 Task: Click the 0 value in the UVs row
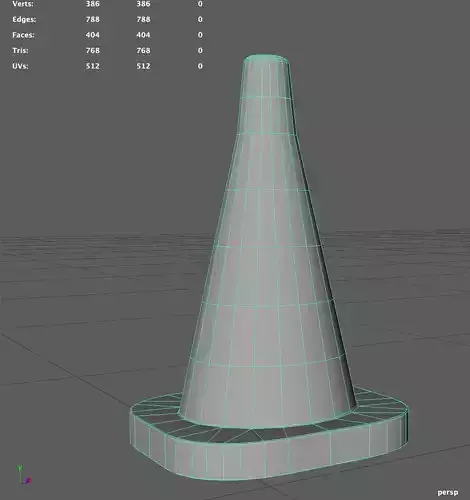(x=200, y=66)
